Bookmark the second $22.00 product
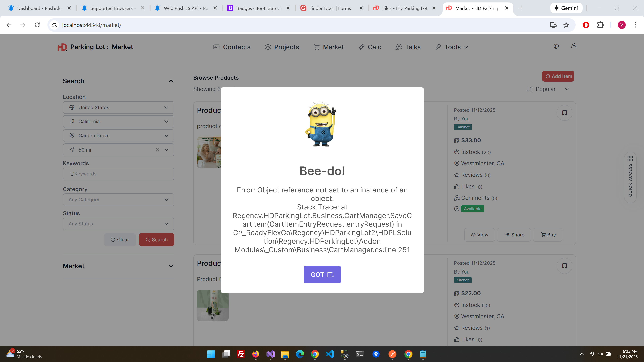Screen dimensions: 644x362 564,266
